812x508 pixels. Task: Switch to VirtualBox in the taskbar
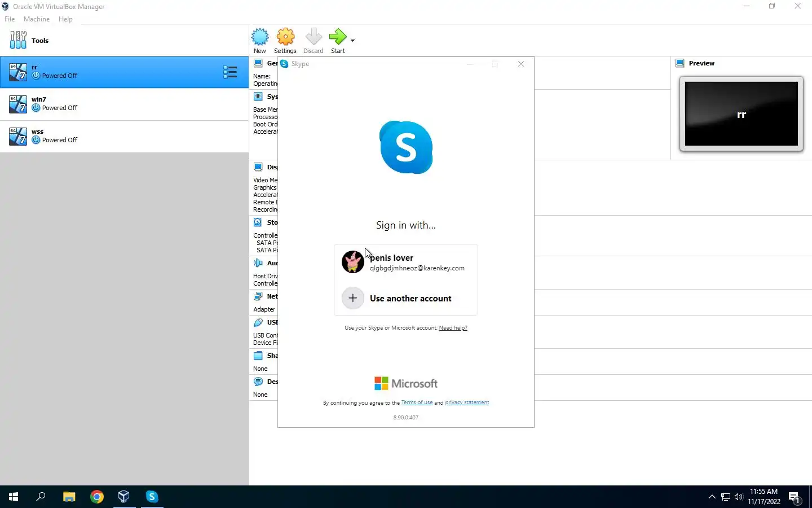coord(124,497)
